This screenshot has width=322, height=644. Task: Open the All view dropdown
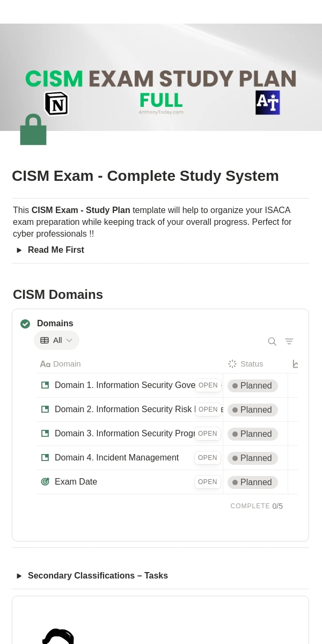(56, 340)
